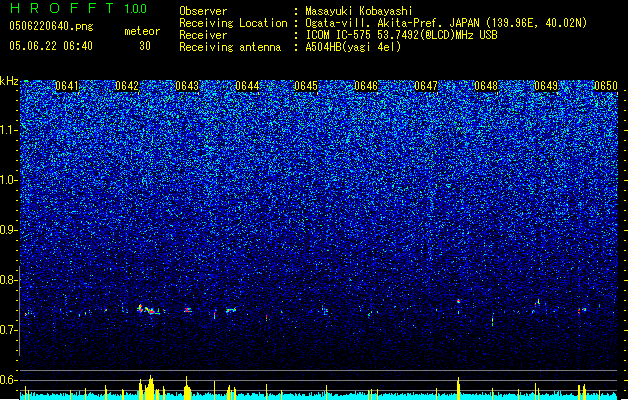629x400 pixels.
Task: Click the 0649 time marker
Action: (546, 86)
